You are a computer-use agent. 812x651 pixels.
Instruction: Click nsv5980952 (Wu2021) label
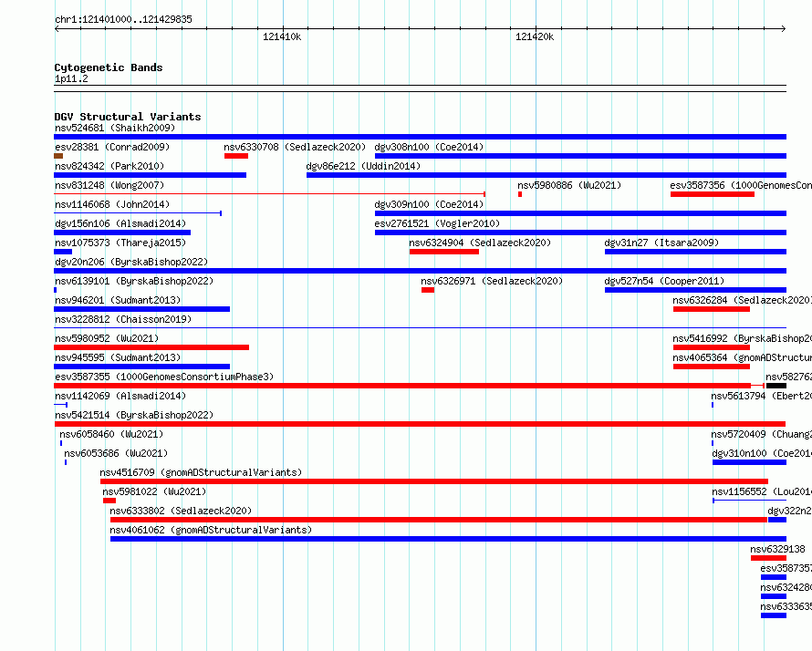[107, 338]
